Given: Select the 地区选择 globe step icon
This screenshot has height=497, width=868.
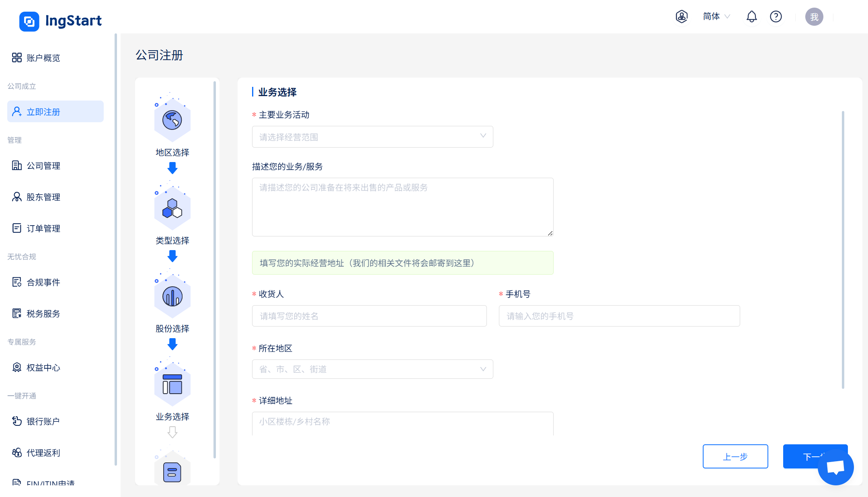Looking at the screenshot, I should point(172,120).
